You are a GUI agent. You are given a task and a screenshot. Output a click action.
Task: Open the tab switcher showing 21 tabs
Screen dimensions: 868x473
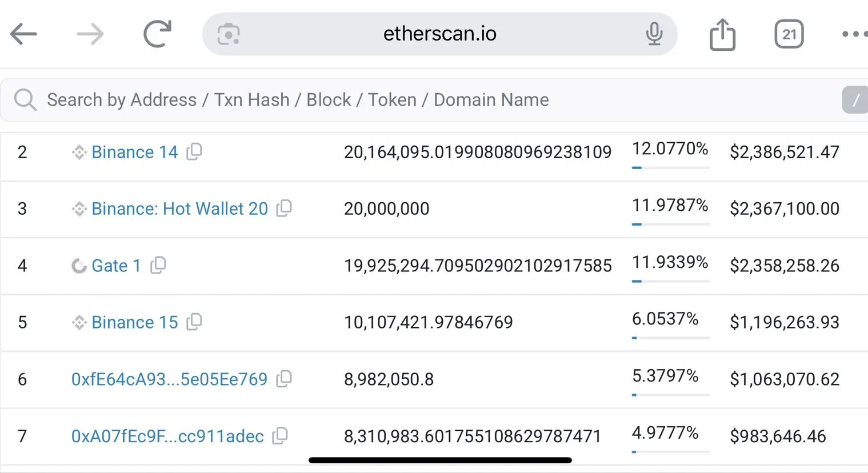coord(789,34)
